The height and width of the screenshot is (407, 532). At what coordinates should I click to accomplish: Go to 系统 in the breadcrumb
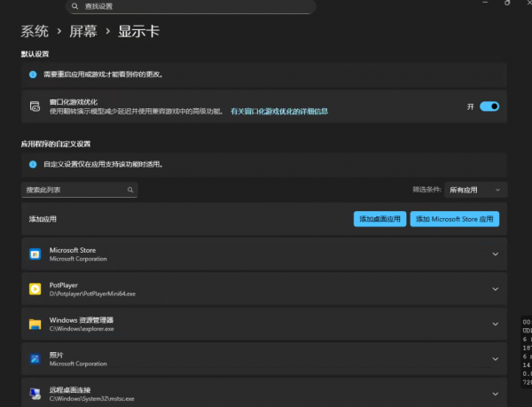[x=35, y=32]
